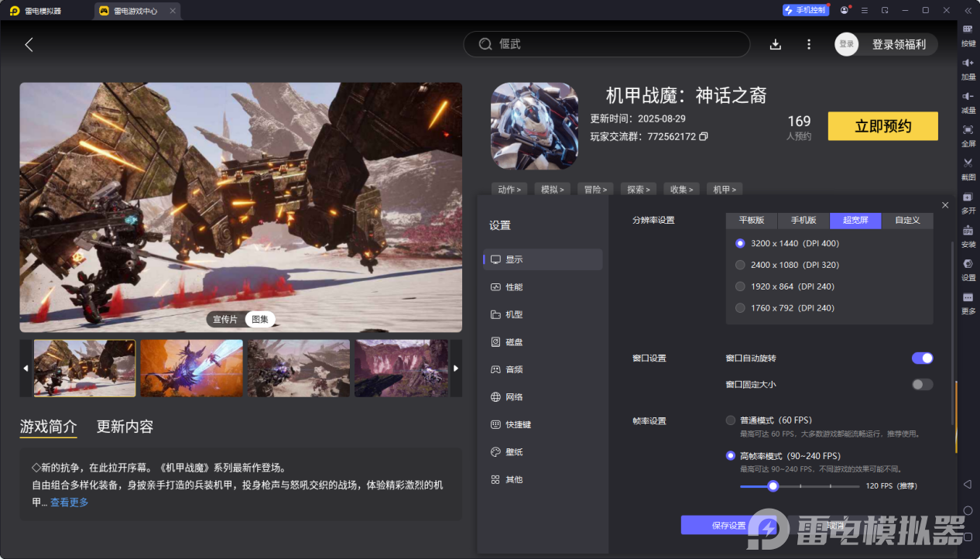Open the key mapping (按键) tool

[x=968, y=29]
